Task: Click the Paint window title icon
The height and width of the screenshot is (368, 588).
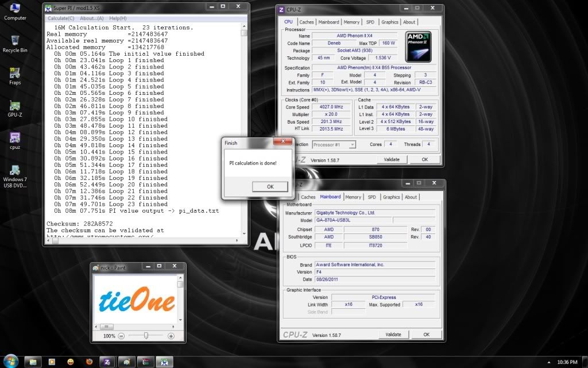Action: (x=96, y=268)
